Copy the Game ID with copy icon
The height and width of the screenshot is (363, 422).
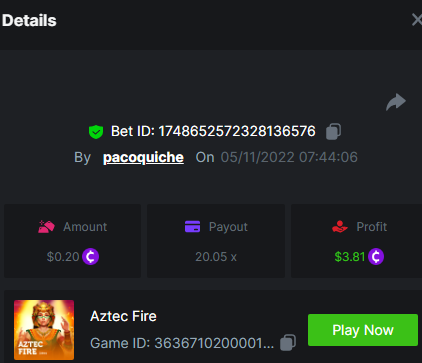click(288, 342)
